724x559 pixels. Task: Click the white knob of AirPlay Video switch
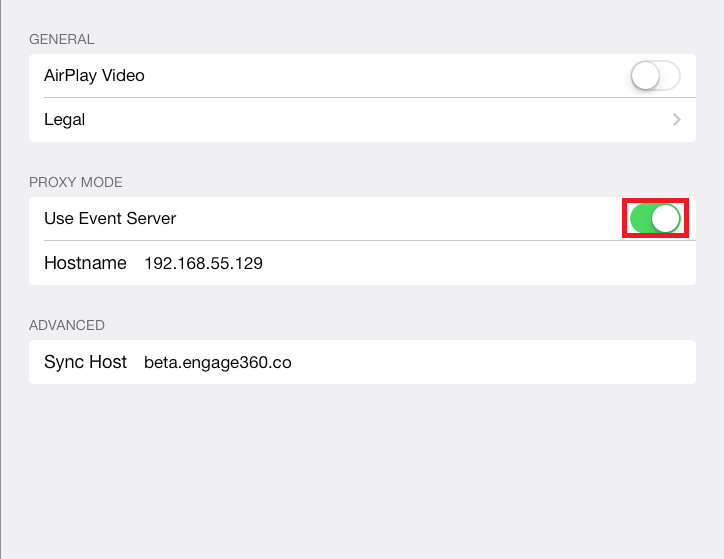(x=646, y=76)
